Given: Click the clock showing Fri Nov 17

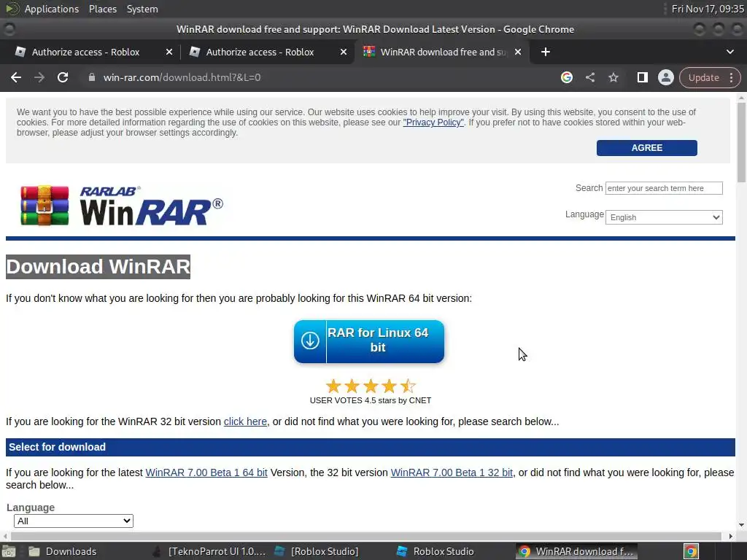Looking at the screenshot, I should (x=708, y=9).
